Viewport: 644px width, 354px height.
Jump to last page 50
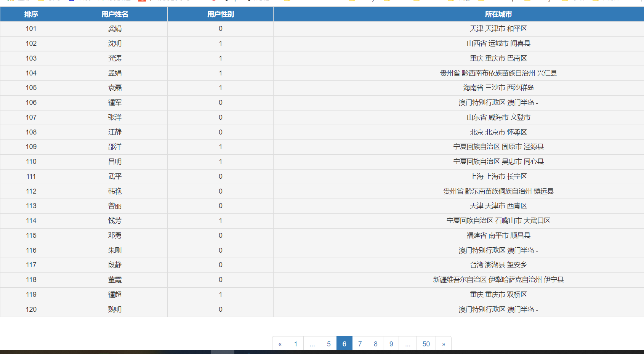(426, 344)
